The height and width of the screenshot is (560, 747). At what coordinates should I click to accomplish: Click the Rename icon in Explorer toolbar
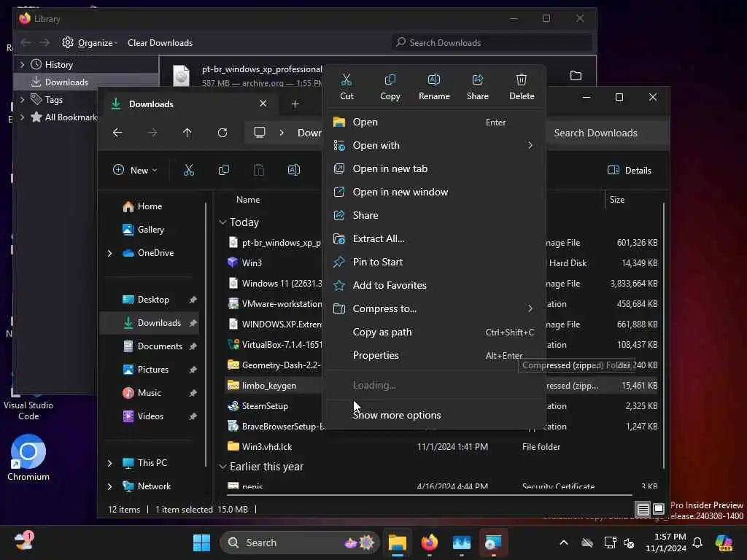(294, 170)
